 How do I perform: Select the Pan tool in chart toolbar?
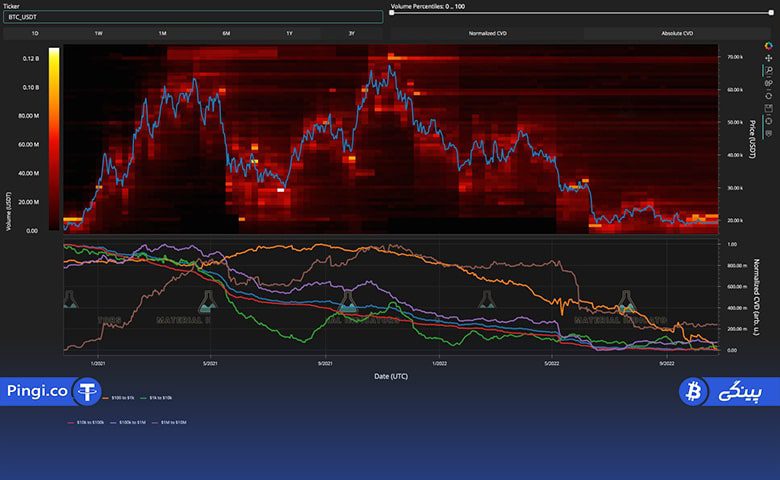(x=769, y=59)
